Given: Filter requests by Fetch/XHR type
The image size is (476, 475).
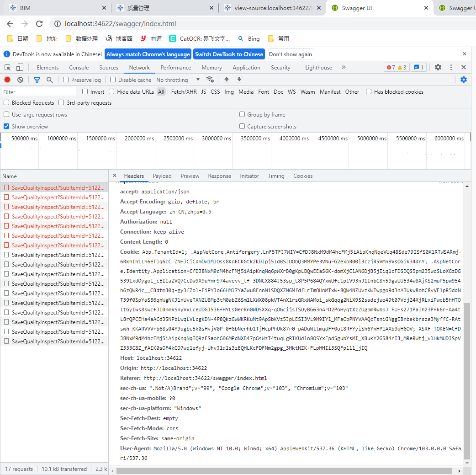Looking at the screenshot, I should [x=184, y=92].
